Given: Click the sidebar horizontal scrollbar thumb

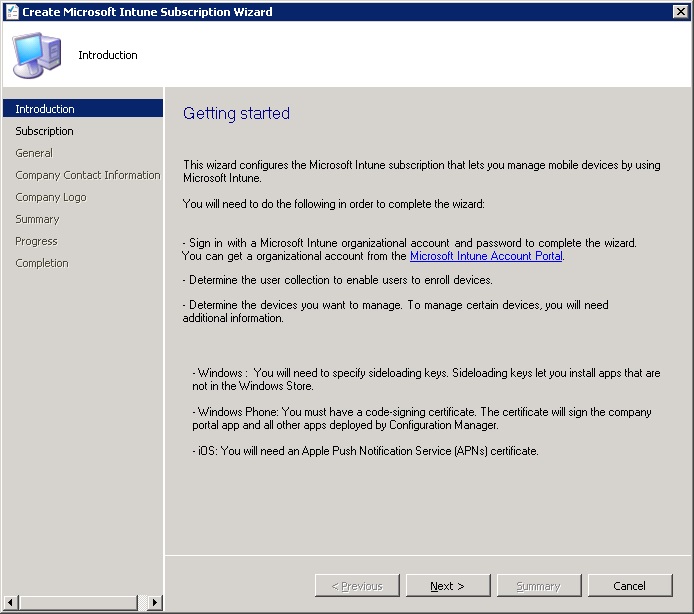Looking at the screenshot, I should pyautogui.click(x=78, y=602).
